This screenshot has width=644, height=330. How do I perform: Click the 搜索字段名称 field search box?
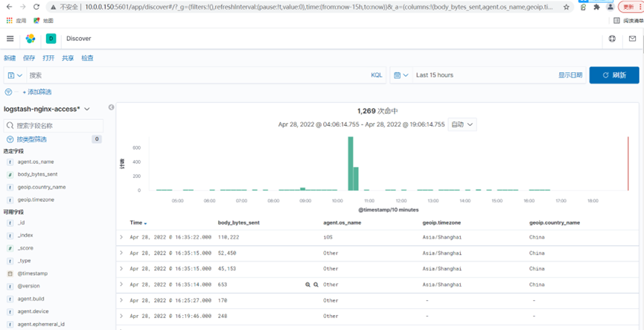[54, 126]
